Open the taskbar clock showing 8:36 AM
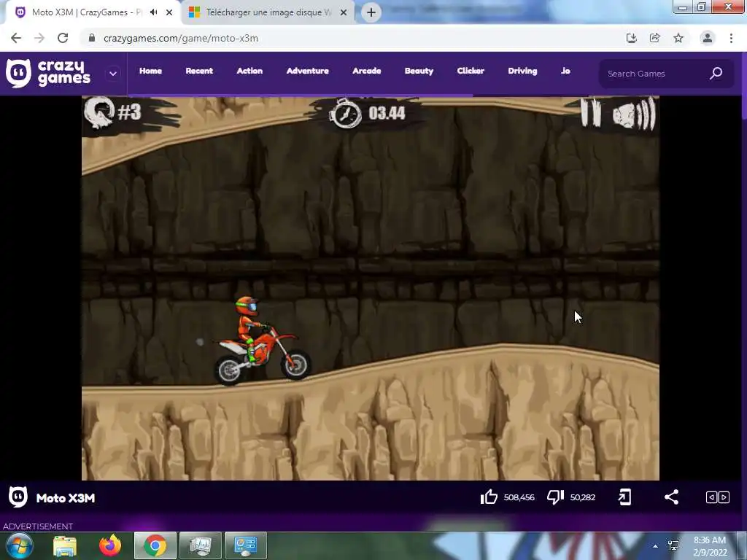 (710, 546)
